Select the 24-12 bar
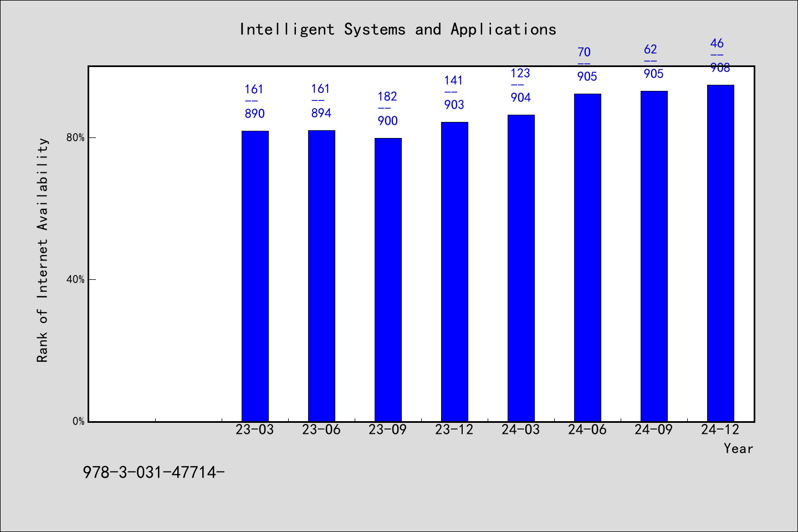This screenshot has height=532, width=798. pyautogui.click(x=720, y=253)
